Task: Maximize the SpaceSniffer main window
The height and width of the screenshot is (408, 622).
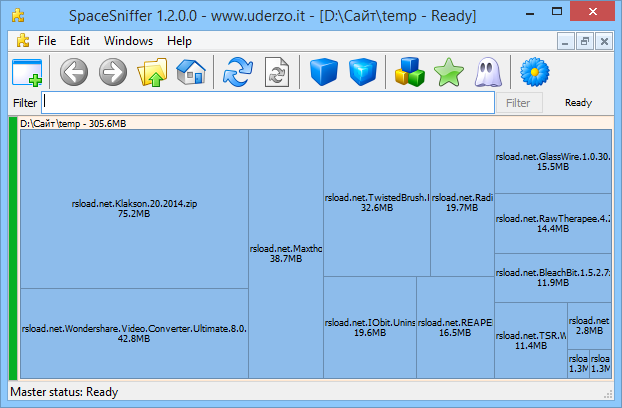Action: (557, 11)
